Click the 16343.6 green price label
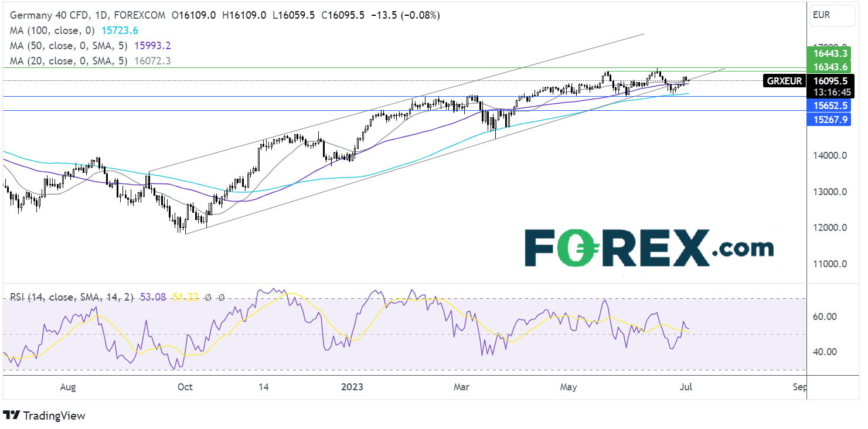Screen dimensions: 868x429 pyautogui.click(x=829, y=67)
